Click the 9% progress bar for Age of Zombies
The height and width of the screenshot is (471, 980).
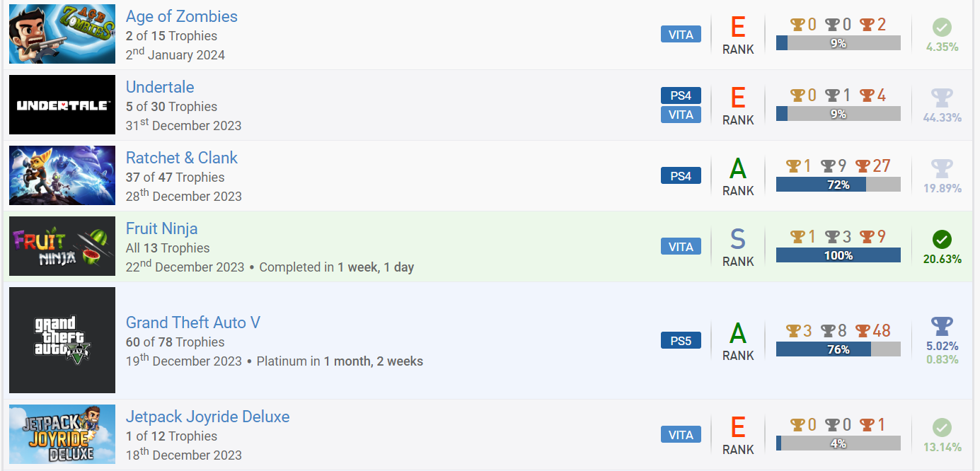838,43
